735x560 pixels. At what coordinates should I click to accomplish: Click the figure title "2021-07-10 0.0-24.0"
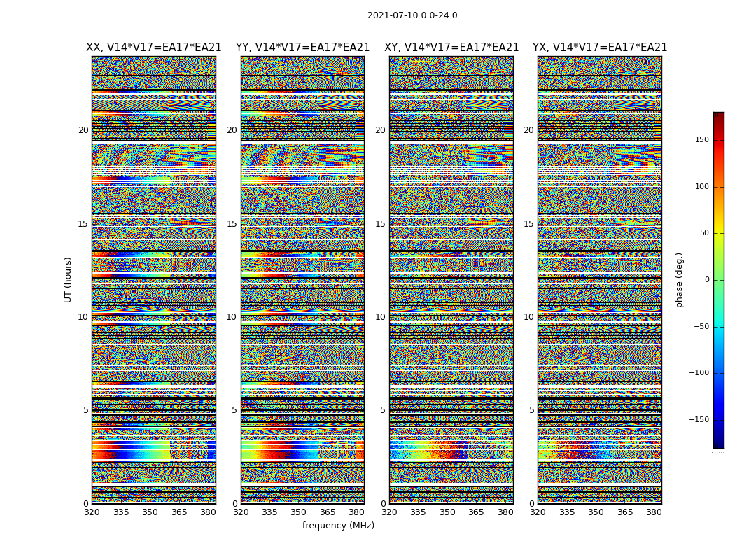[x=412, y=15]
